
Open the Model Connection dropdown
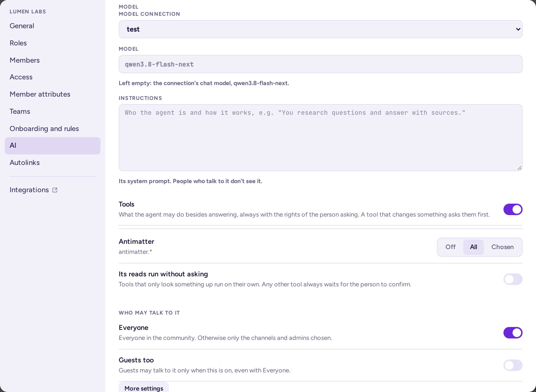coord(320,29)
